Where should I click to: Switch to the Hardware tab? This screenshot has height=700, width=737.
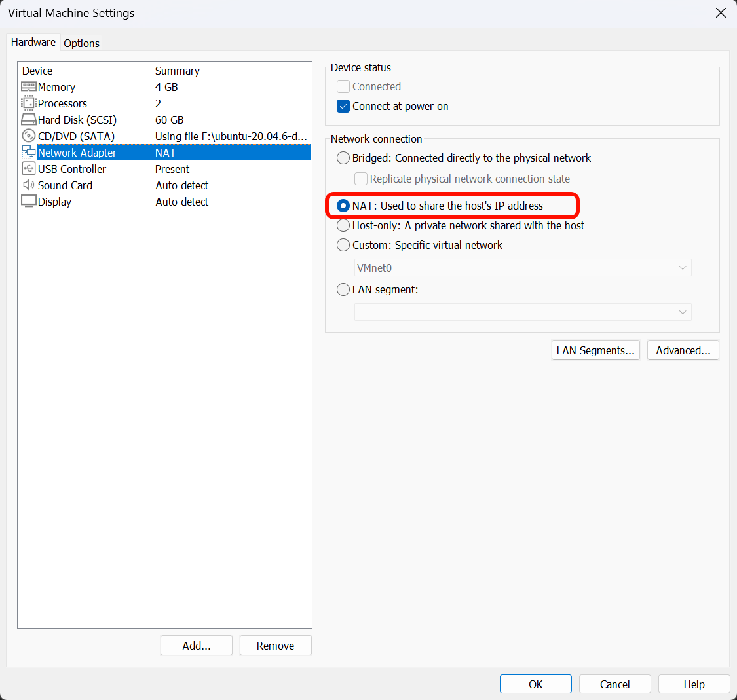coord(33,43)
